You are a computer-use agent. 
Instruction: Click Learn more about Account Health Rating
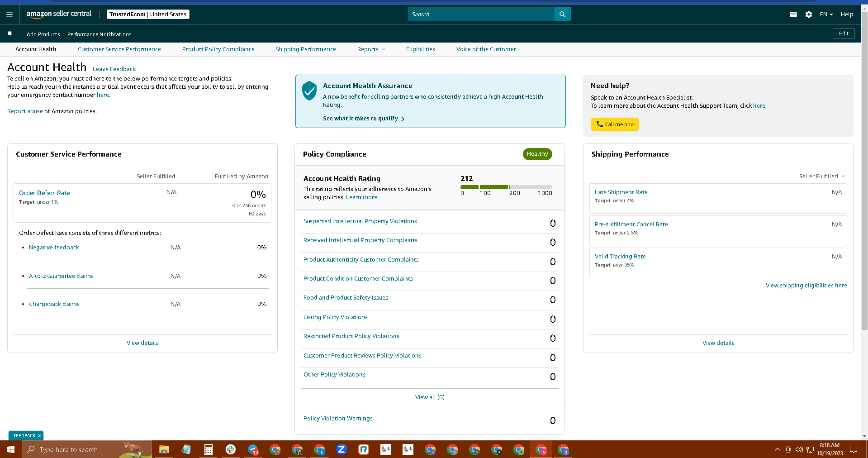tap(362, 197)
